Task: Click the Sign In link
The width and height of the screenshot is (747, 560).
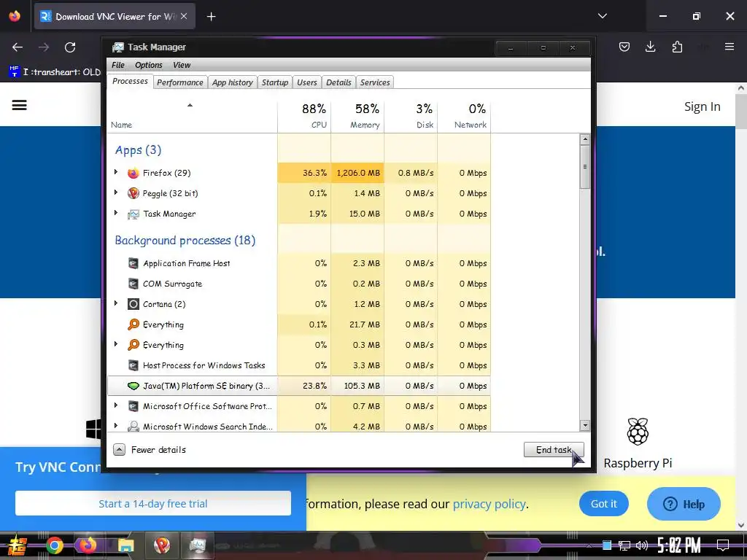Action: (x=703, y=106)
